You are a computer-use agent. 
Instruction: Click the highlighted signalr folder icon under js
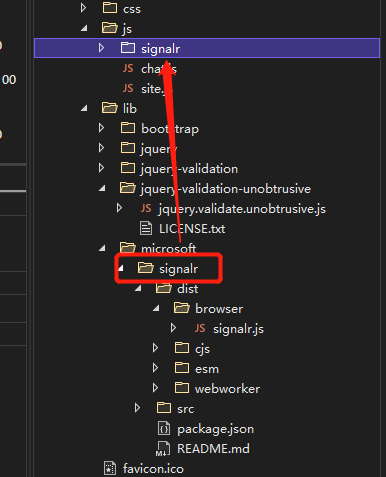tap(128, 48)
